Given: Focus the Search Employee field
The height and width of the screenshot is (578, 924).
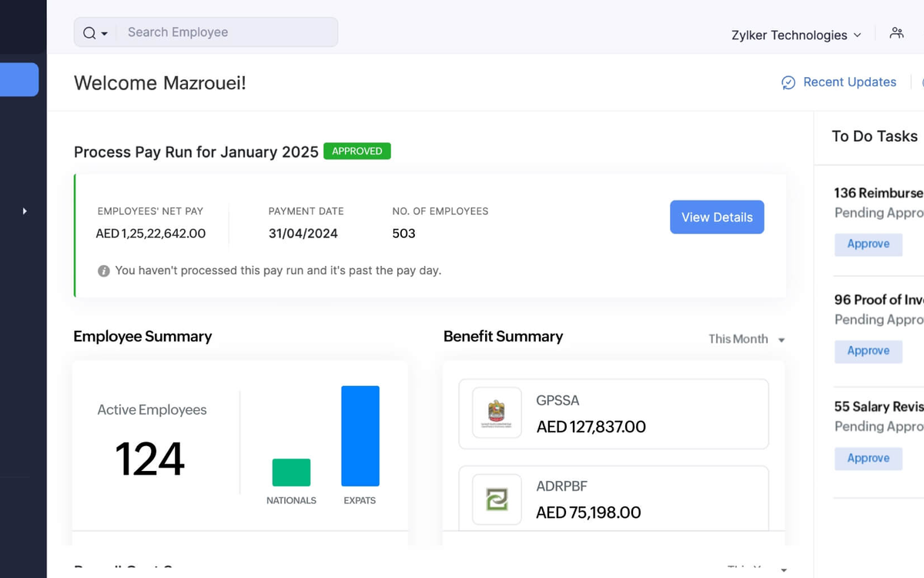Looking at the screenshot, I should point(227,32).
